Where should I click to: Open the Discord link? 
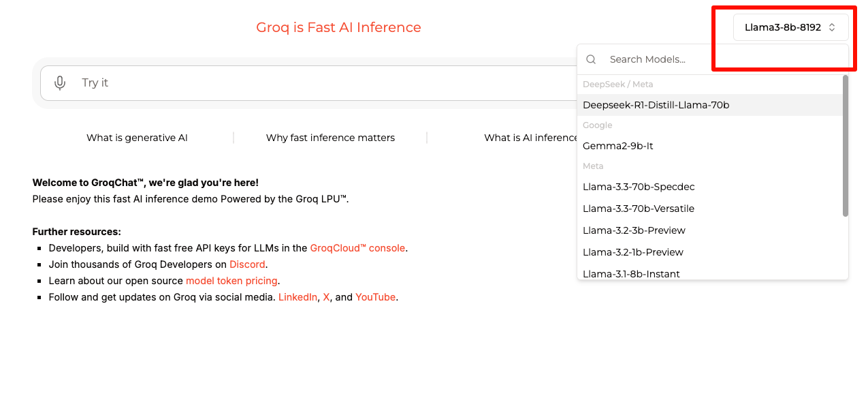click(x=247, y=264)
